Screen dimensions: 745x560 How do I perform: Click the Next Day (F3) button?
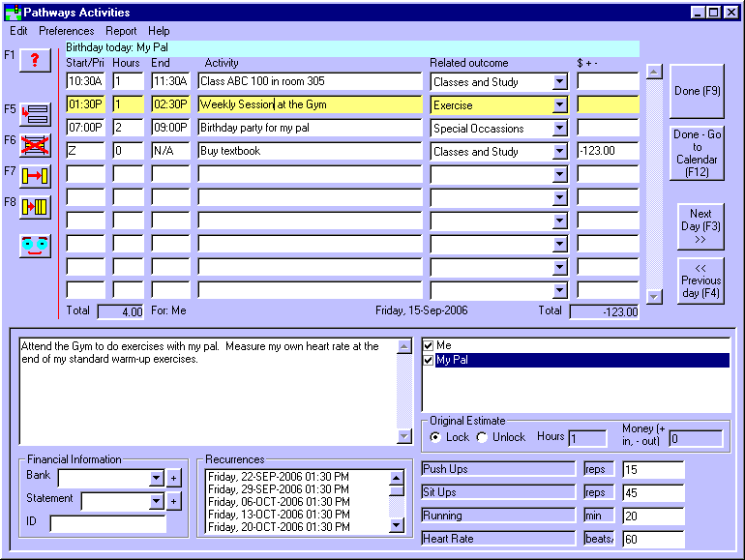(700, 226)
